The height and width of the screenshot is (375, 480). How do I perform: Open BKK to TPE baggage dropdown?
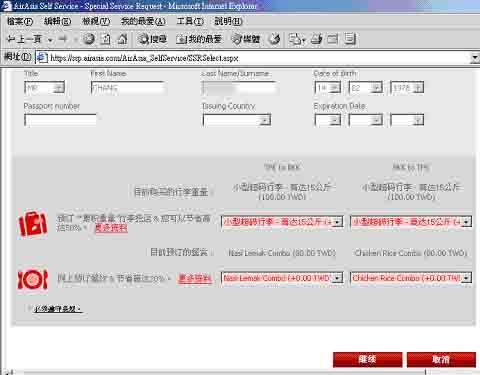[411, 222]
